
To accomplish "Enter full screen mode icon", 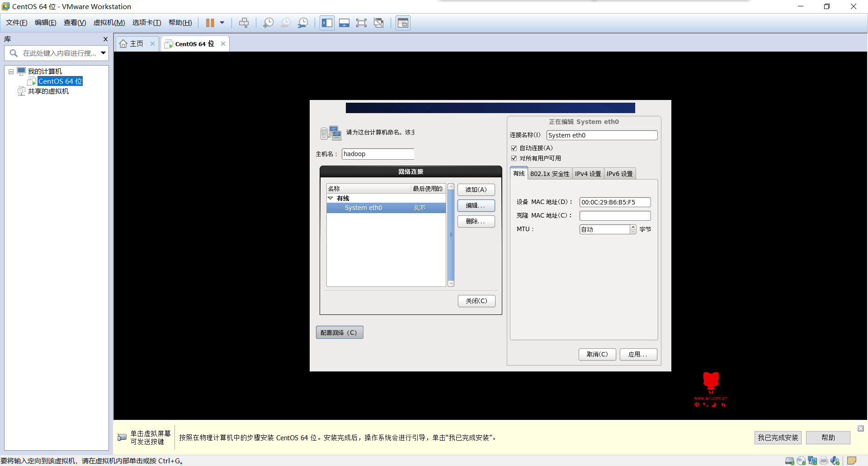I will point(361,23).
